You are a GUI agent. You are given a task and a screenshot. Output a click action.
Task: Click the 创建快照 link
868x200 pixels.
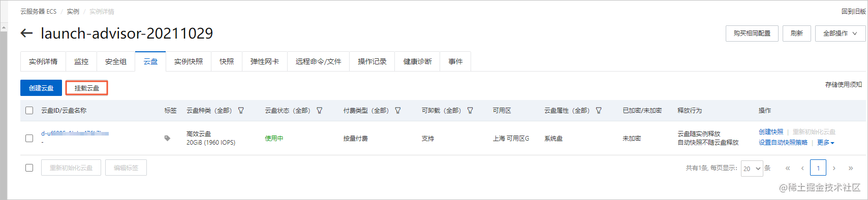pyautogui.click(x=771, y=131)
